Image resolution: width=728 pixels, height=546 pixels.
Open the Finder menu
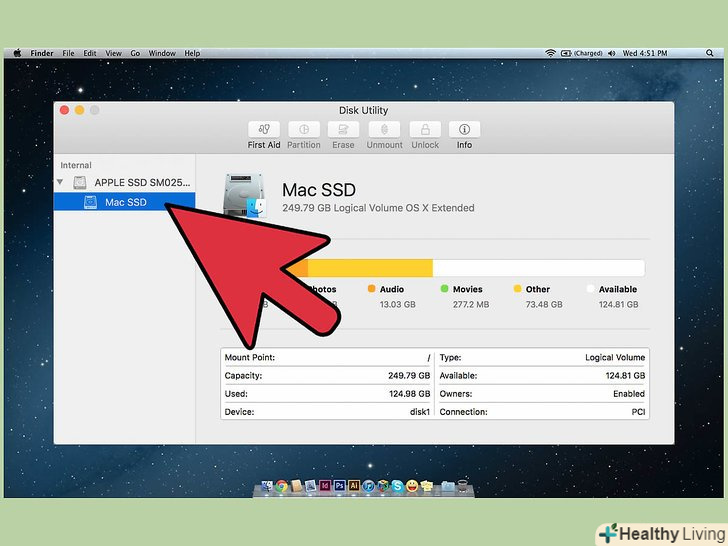pyautogui.click(x=42, y=53)
